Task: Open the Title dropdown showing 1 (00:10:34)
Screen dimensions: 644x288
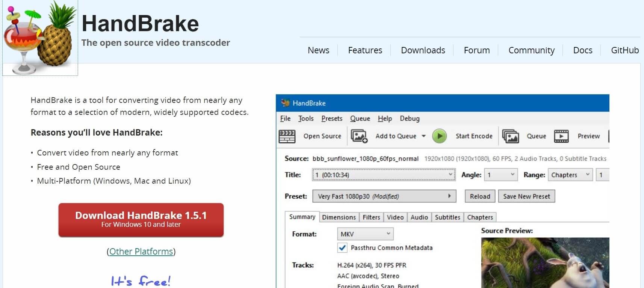Action: click(384, 175)
